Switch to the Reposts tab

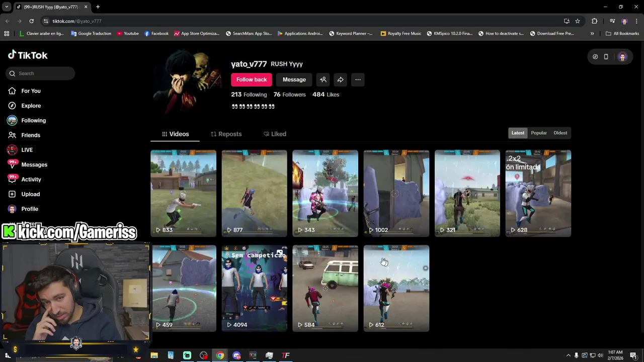(226, 134)
